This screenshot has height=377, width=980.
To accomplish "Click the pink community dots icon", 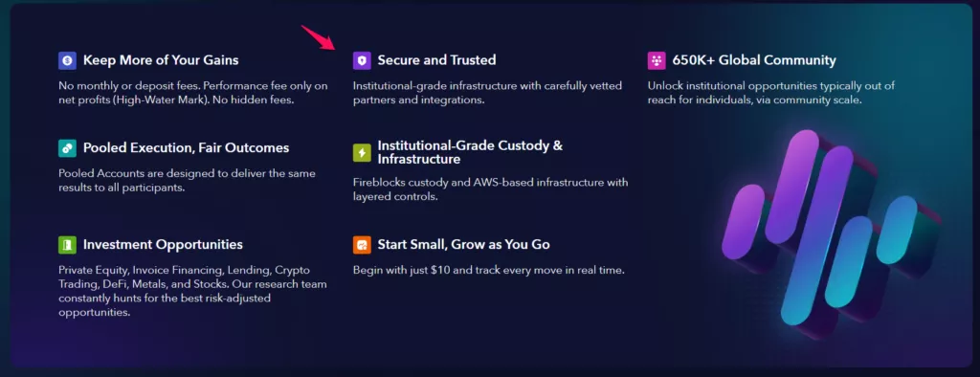I will pos(657,60).
